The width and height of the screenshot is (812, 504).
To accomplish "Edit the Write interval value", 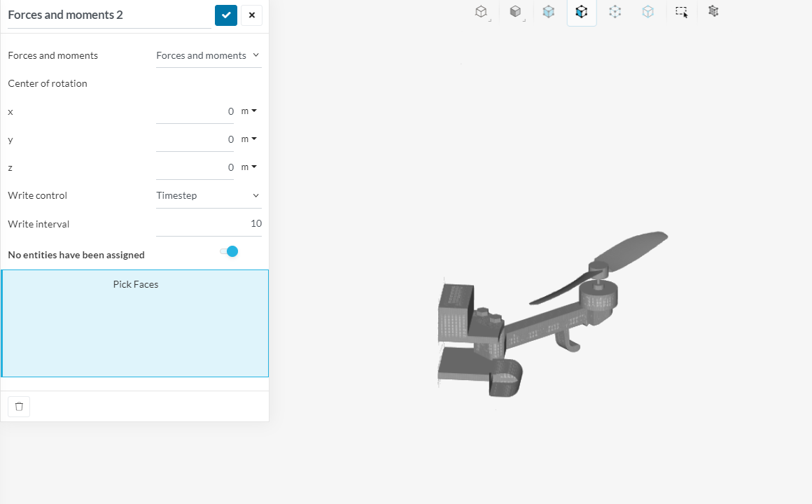I will coord(209,224).
